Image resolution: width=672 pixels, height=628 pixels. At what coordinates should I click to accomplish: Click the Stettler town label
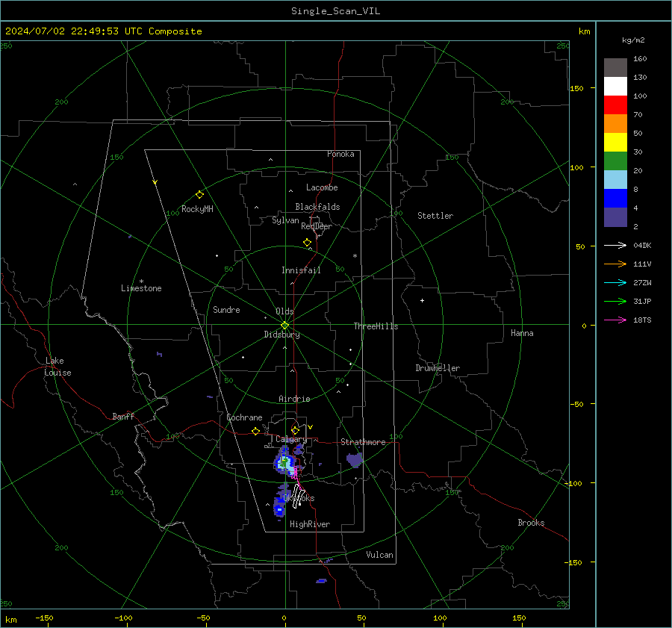click(435, 216)
